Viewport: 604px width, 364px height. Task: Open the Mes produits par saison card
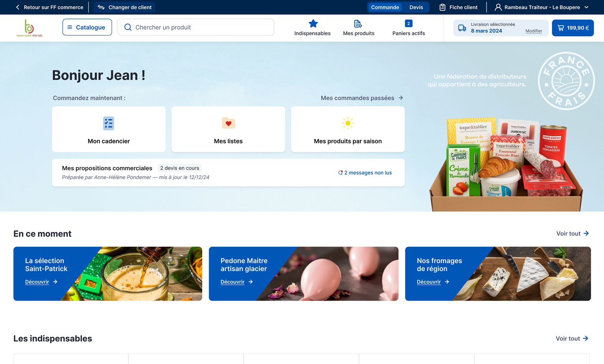pos(348,129)
